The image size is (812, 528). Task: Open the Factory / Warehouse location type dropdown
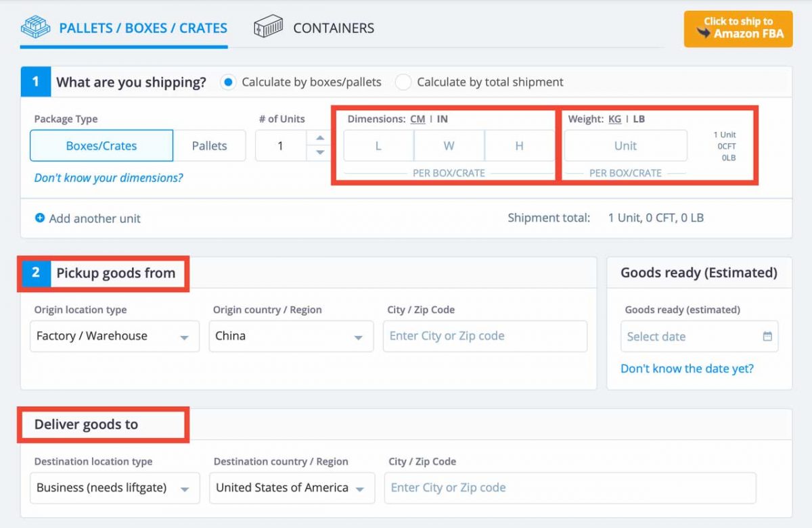114,336
